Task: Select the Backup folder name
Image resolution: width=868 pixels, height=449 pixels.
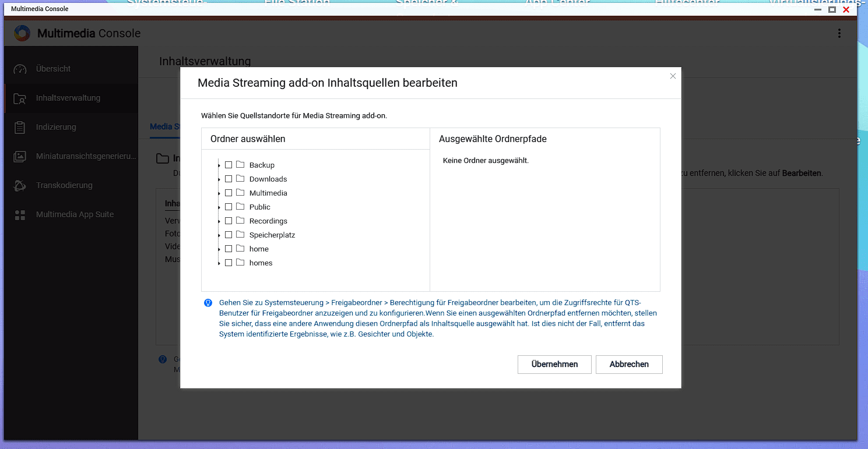Action: pyautogui.click(x=262, y=165)
